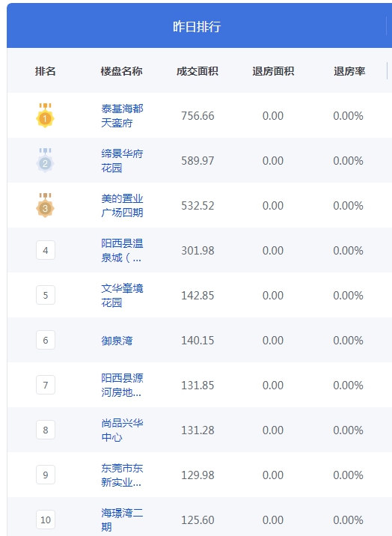
Task: Click the 756.66 transaction area value
Action: click(197, 116)
